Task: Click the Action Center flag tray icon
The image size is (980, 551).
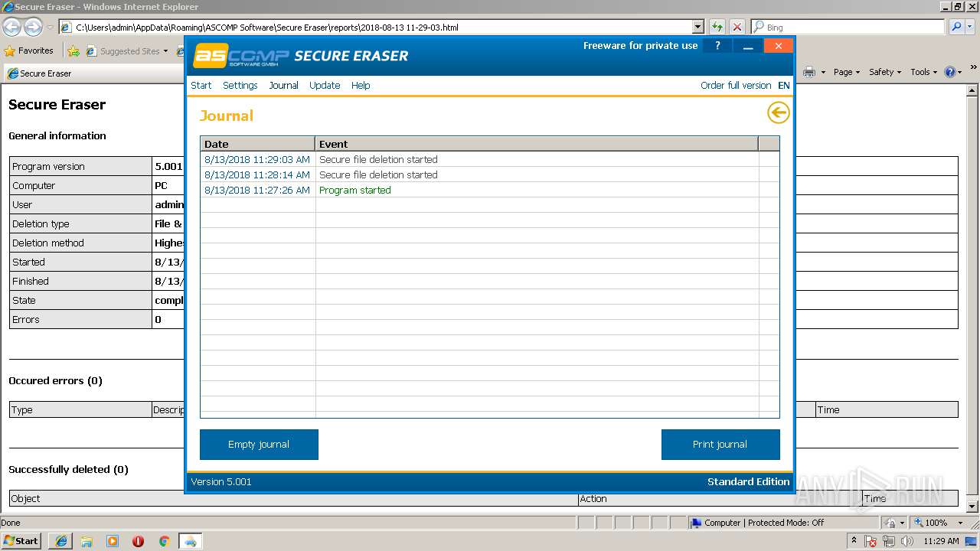Action: click(x=871, y=541)
